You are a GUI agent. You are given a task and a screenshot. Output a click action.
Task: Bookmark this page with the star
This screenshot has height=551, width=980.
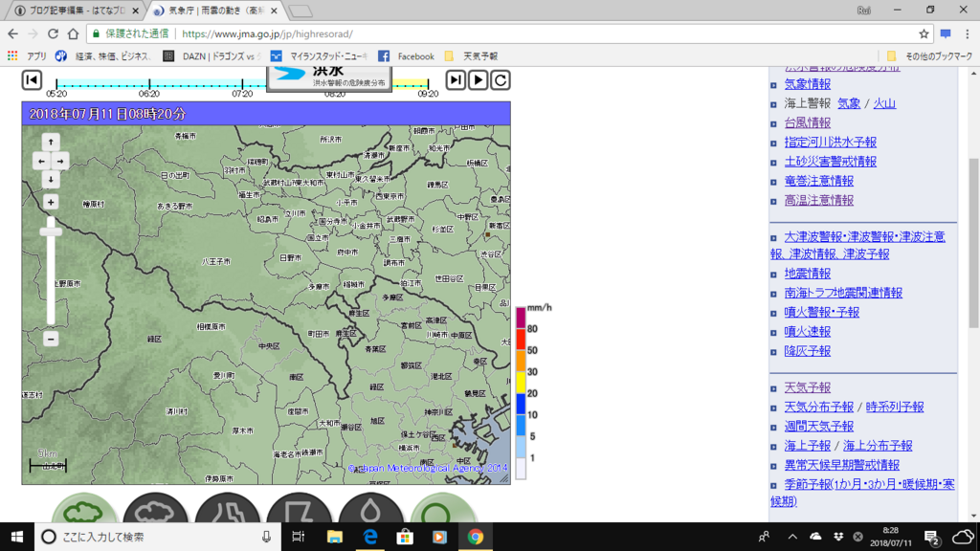point(924,33)
